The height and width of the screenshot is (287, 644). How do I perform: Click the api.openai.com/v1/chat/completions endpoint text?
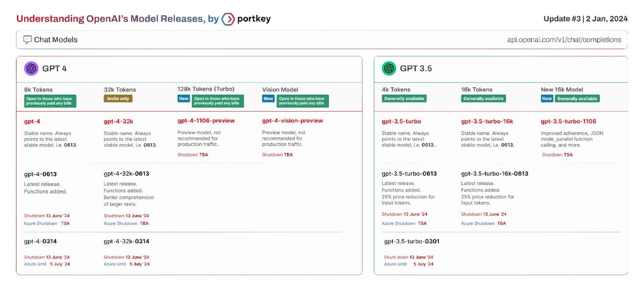(x=564, y=40)
